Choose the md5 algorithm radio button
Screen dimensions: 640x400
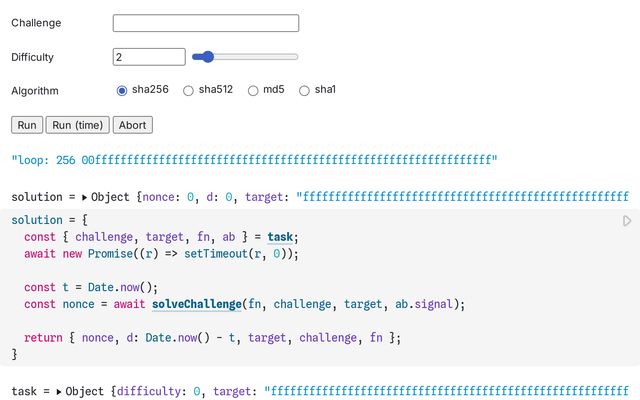(253, 90)
